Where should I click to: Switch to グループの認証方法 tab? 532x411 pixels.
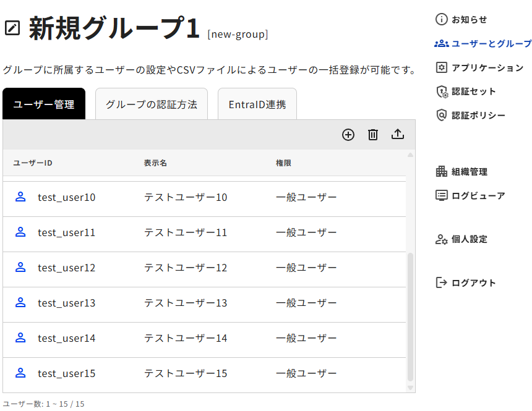(151, 104)
